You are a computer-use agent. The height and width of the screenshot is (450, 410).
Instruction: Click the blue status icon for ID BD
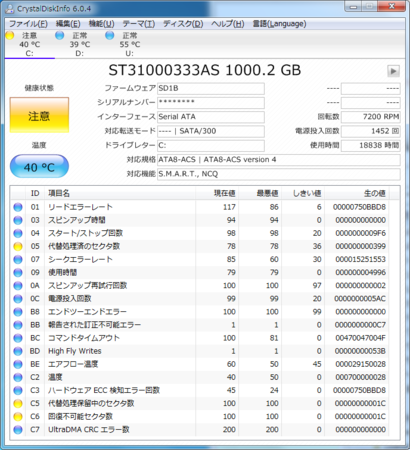click(x=18, y=351)
